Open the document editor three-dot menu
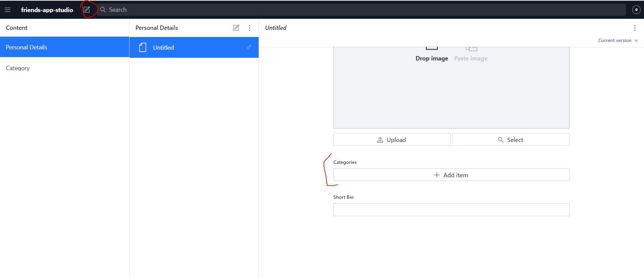The width and height of the screenshot is (644, 278). click(x=635, y=28)
